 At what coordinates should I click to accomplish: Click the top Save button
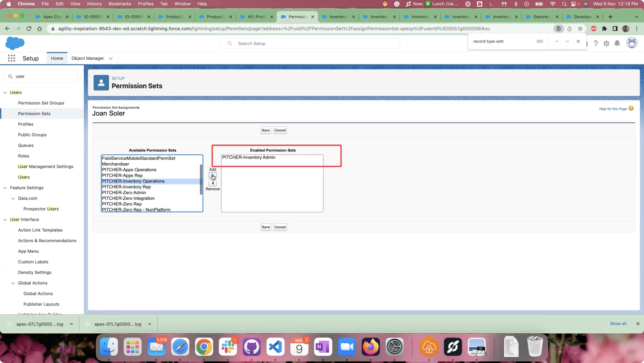point(266,130)
